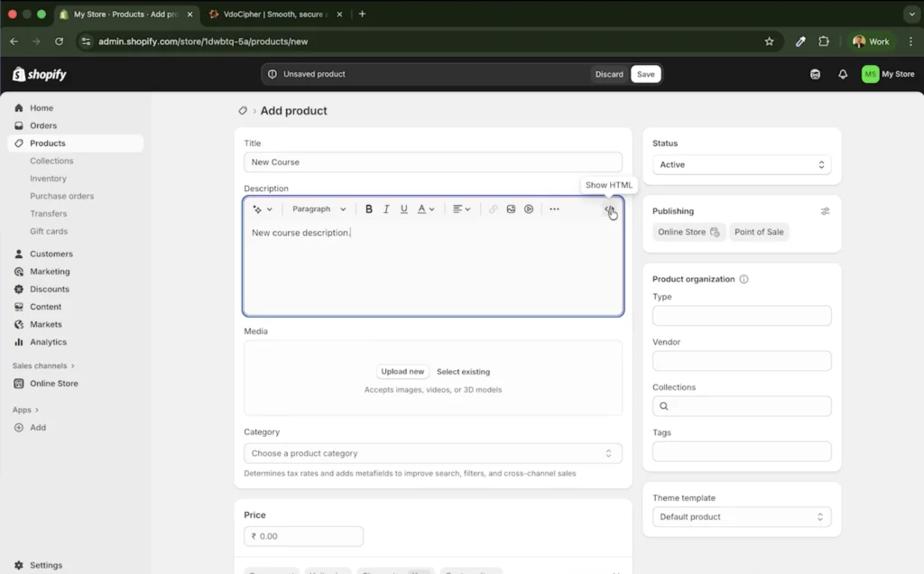Open Discounts section
This screenshot has height=574, width=924.
76,290
